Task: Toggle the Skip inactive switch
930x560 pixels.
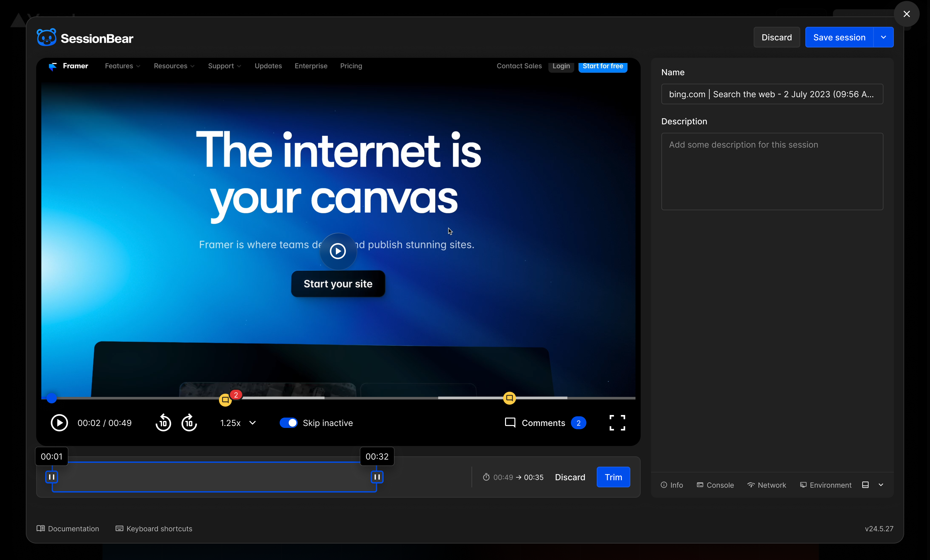Action: [289, 423]
